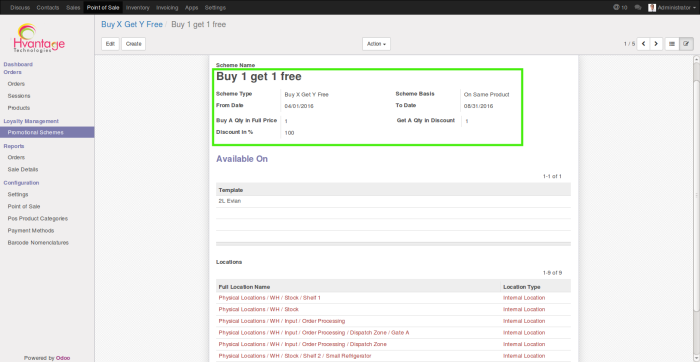Select Promotional Schemes in the sidebar
Image resolution: width=700 pixels, height=362 pixels.
[47, 133]
